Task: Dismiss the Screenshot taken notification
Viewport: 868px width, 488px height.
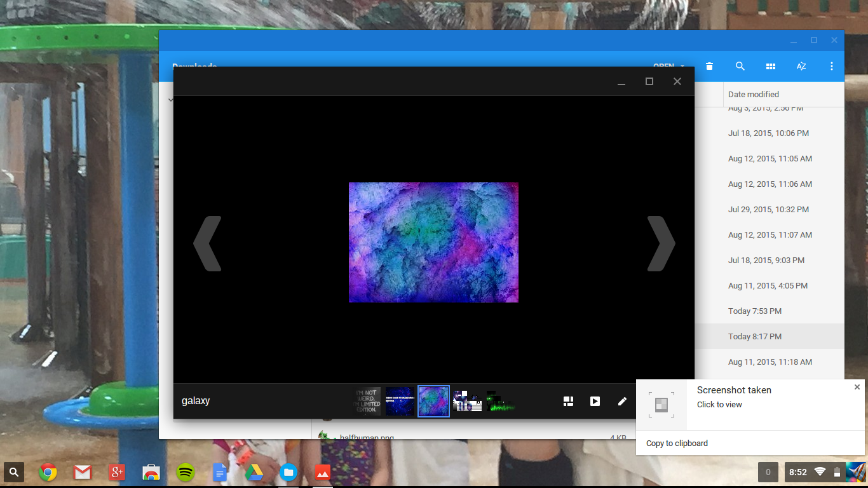Action: (857, 387)
